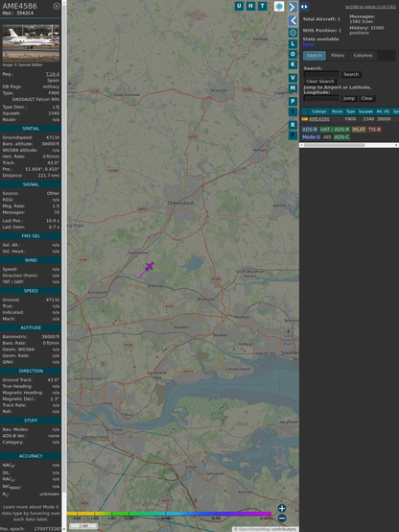Screen dimensions: 399x532
Task: Click the Clear Search button
Action: [x=320, y=81]
